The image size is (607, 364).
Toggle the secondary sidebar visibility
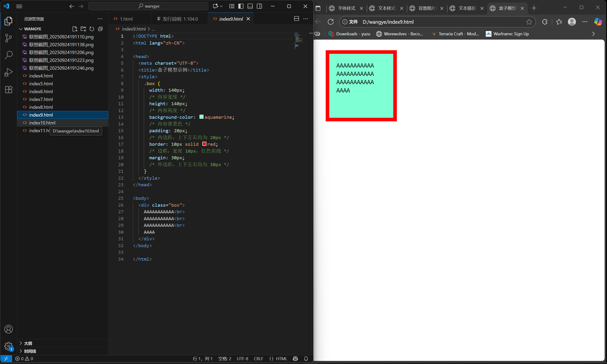[x=259, y=6]
